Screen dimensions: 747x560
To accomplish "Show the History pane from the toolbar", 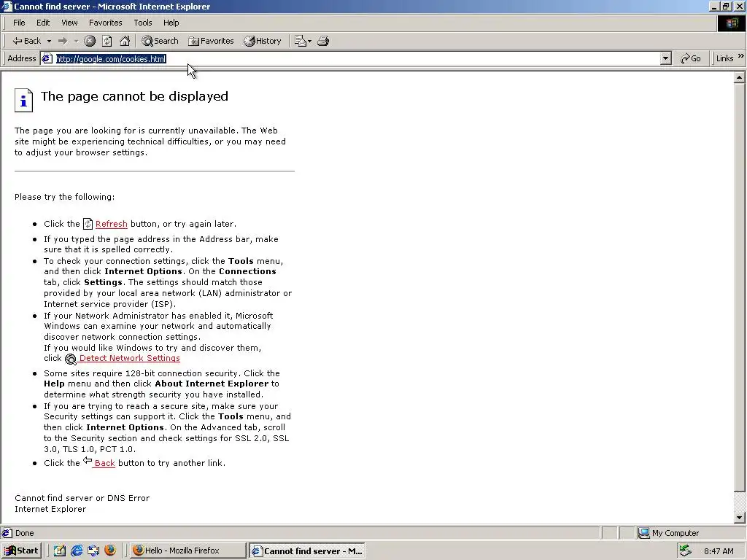I will (263, 41).
